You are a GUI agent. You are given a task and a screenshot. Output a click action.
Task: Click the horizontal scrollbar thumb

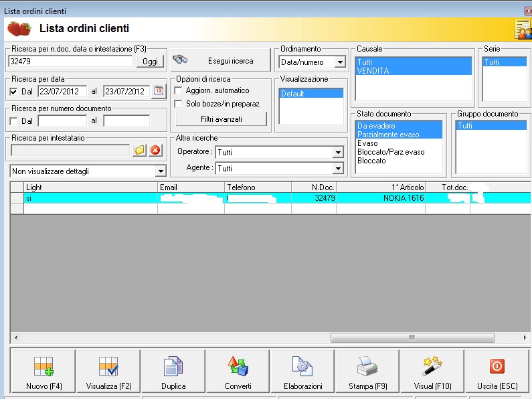412,337
